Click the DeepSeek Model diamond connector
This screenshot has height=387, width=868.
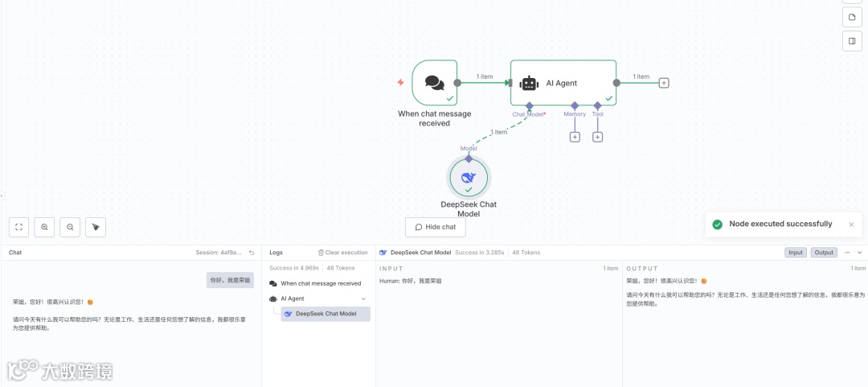click(x=469, y=159)
